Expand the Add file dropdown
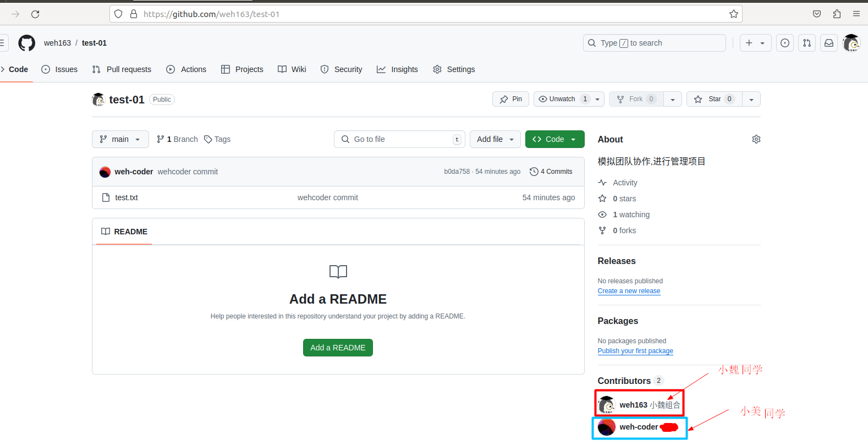 pos(496,139)
